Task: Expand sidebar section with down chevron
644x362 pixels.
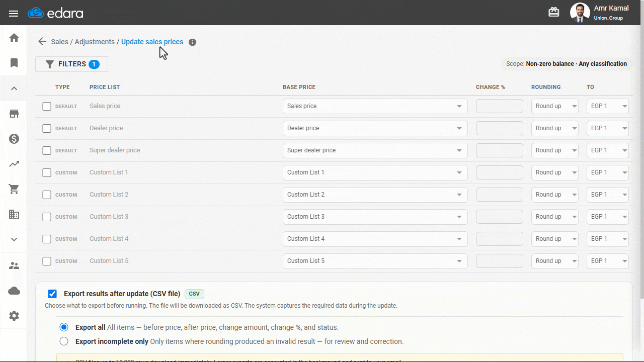Action: [x=14, y=240]
